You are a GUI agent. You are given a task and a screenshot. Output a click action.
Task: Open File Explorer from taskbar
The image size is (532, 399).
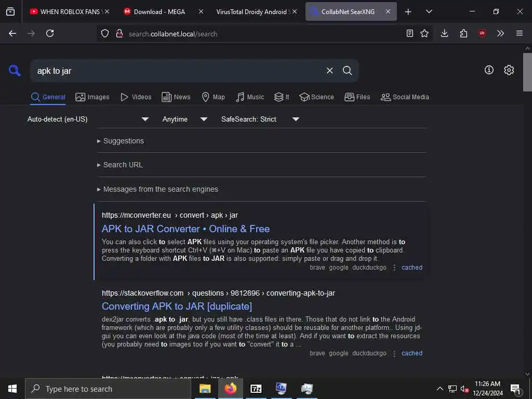pyautogui.click(x=205, y=389)
